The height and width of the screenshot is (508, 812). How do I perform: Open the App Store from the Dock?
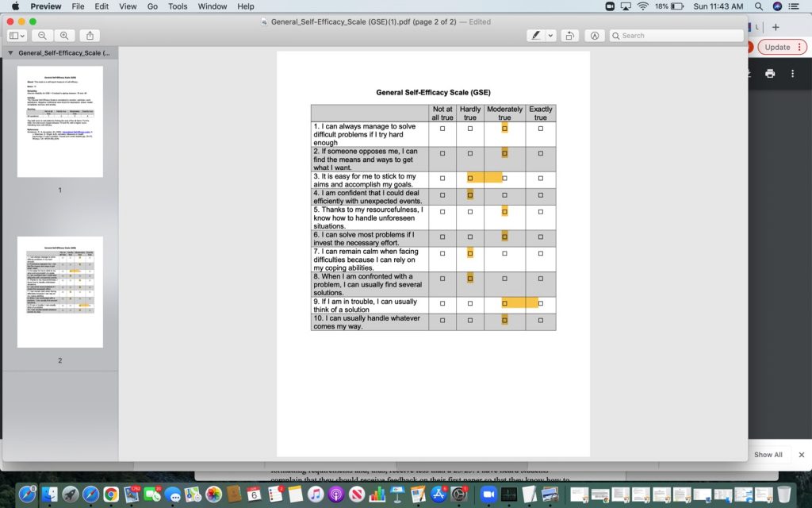coord(439,494)
